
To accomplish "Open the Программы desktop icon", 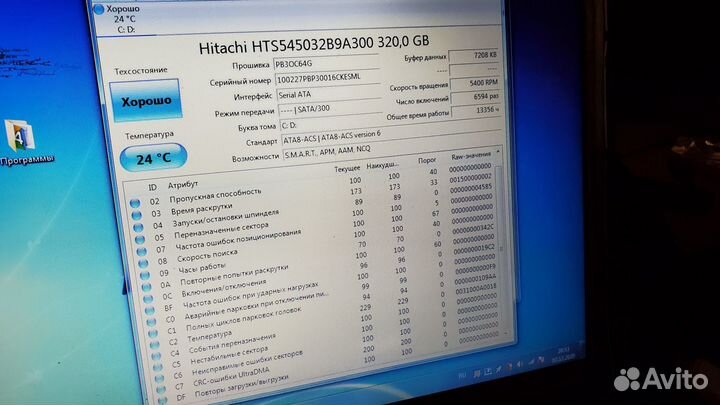I will 25,142.
